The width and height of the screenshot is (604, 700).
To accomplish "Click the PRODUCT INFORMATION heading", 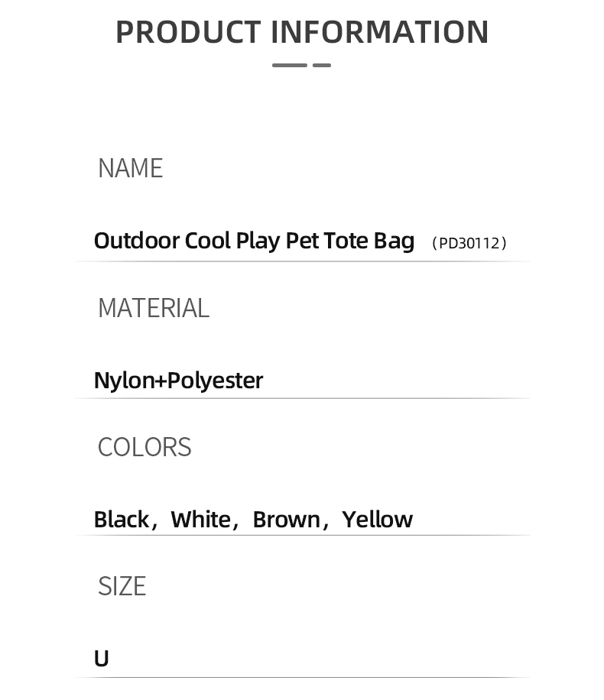I will (302, 32).
